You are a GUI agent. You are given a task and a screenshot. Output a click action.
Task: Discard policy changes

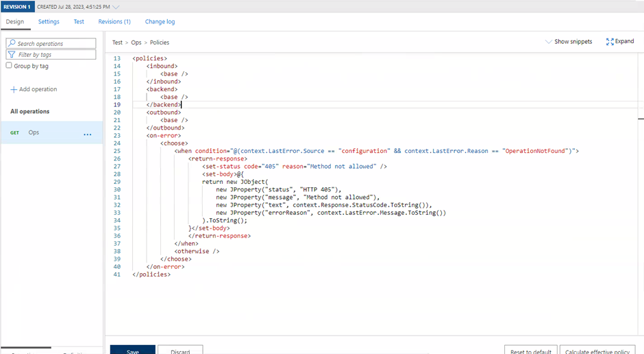[180, 350]
